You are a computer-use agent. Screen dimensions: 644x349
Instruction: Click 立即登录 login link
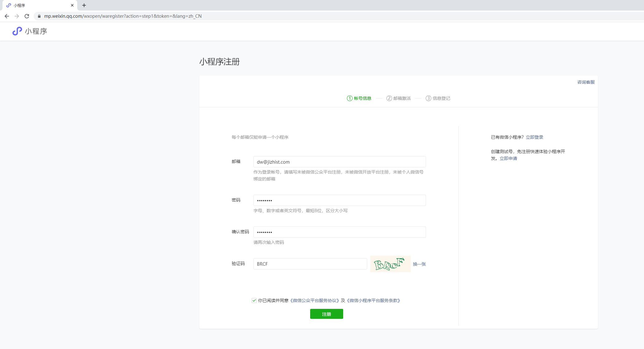click(x=534, y=137)
